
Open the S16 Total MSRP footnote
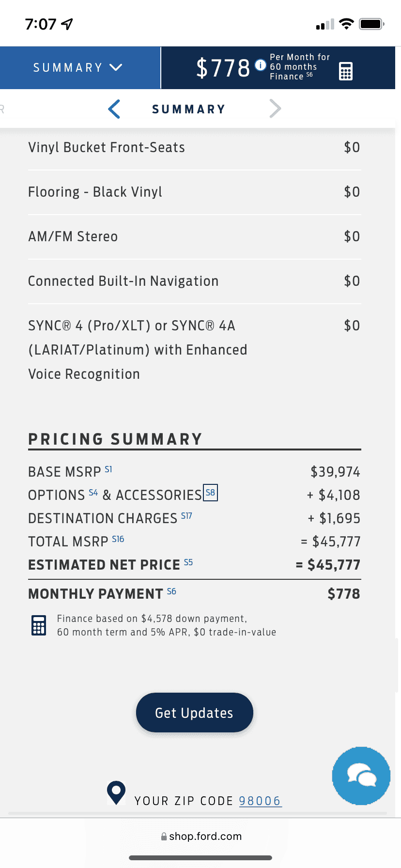coord(118,539)
